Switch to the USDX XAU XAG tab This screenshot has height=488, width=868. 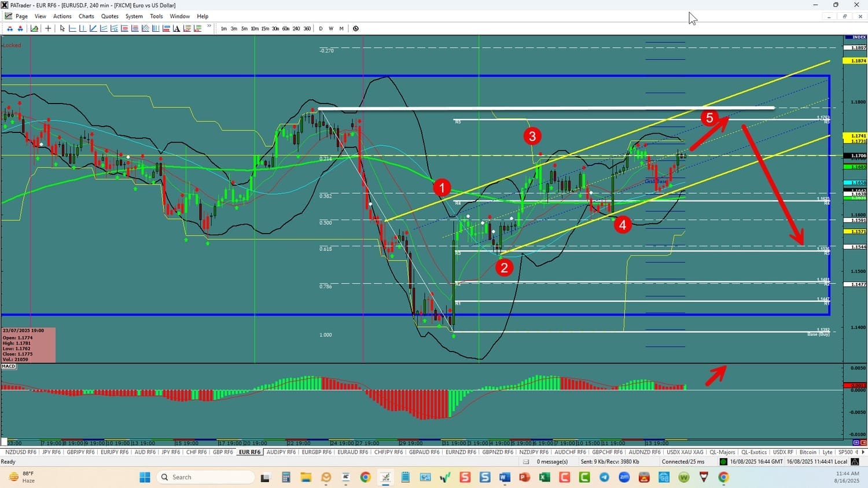click(x=685, y=452)
